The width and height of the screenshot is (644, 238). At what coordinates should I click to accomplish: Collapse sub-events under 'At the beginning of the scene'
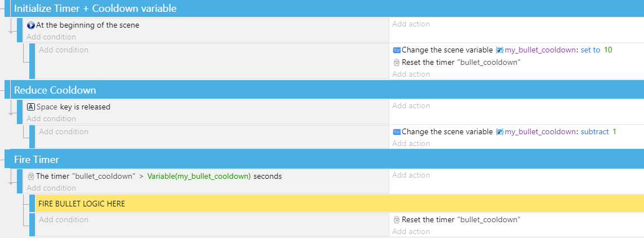[12, 27]
